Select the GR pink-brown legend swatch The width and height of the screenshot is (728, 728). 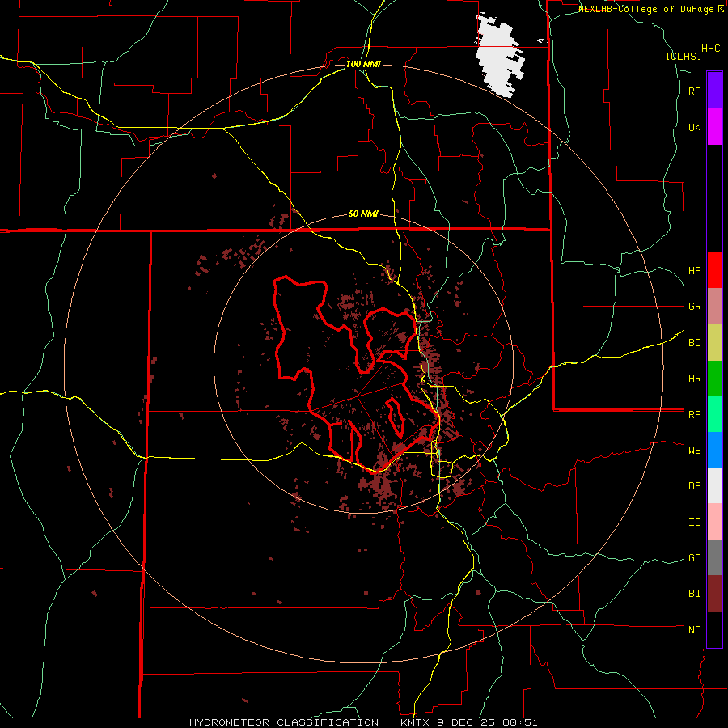click(x=714, y=307)
